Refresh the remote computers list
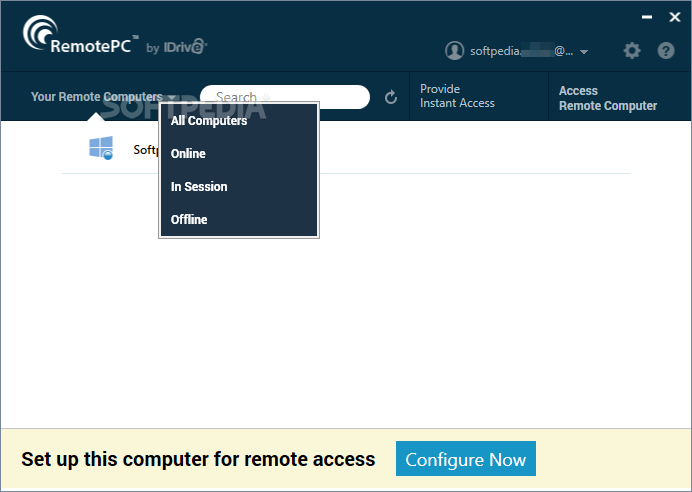 click(391, 97)
